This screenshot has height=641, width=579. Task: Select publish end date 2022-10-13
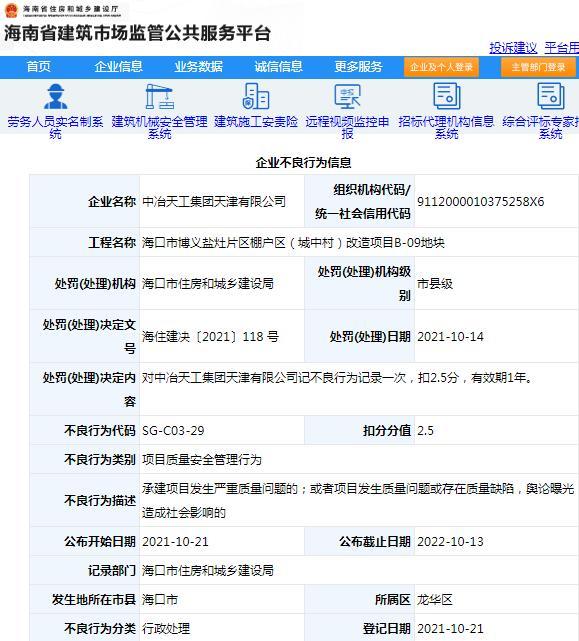450,542
